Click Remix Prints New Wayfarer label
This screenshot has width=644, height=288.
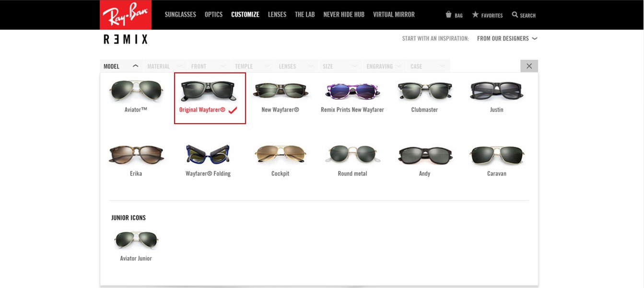click(x=352, y=110)
